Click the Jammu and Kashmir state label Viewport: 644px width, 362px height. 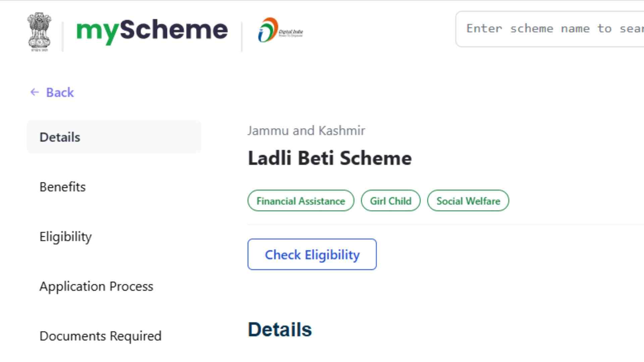(x=307, y=130)
